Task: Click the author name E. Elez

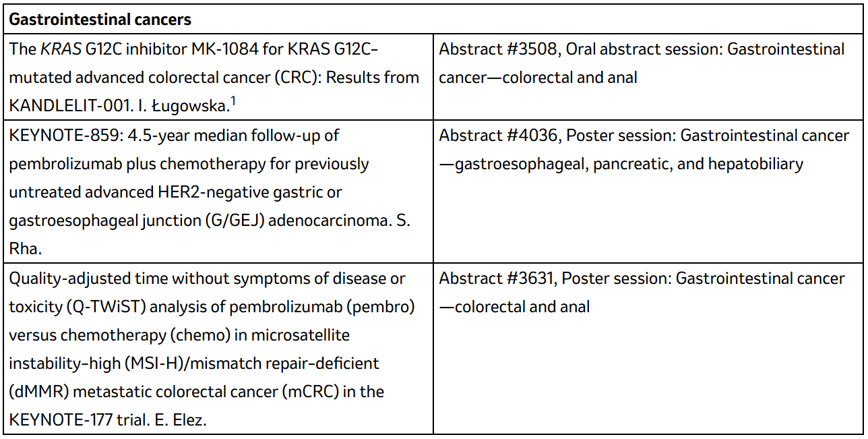Action: coord(180,421)
